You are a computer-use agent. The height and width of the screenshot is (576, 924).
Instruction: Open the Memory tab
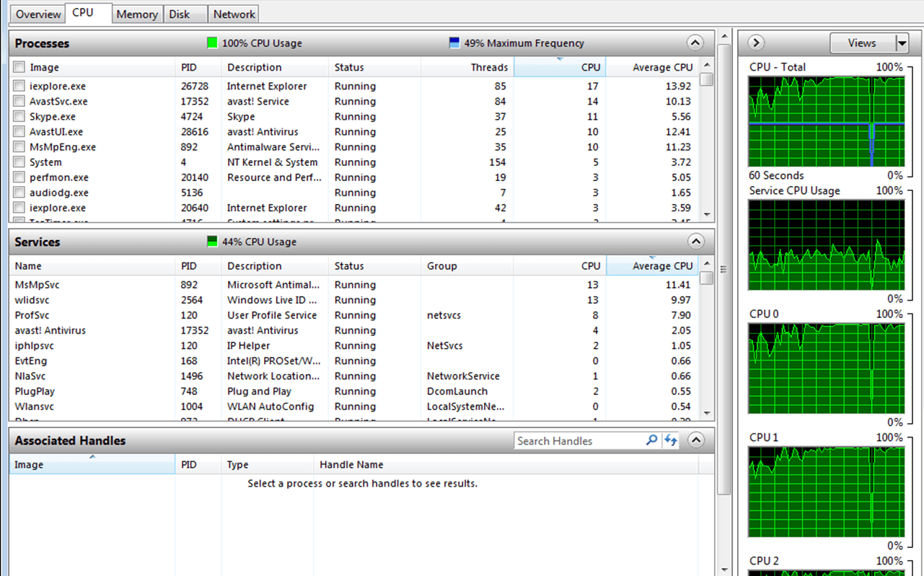click(137, 14)
